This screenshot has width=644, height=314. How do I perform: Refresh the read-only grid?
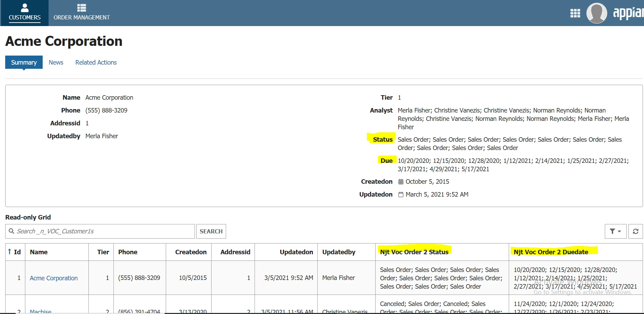[635, 231]
